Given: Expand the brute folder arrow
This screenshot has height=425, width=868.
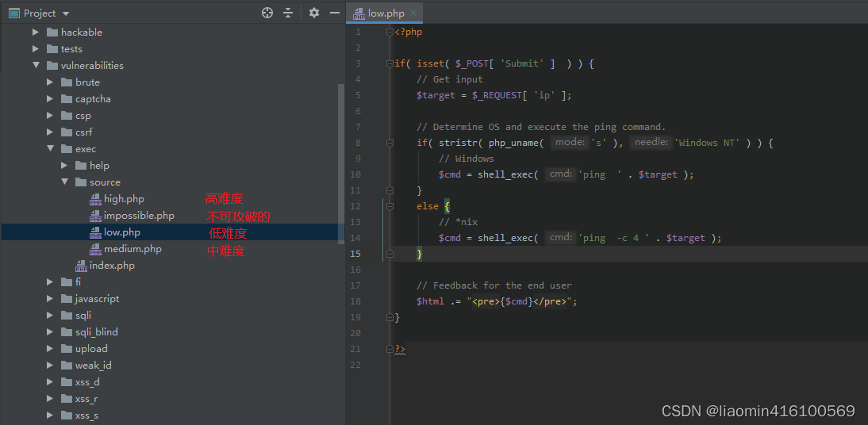Looking at the screenshot, I should coord(50,82).
